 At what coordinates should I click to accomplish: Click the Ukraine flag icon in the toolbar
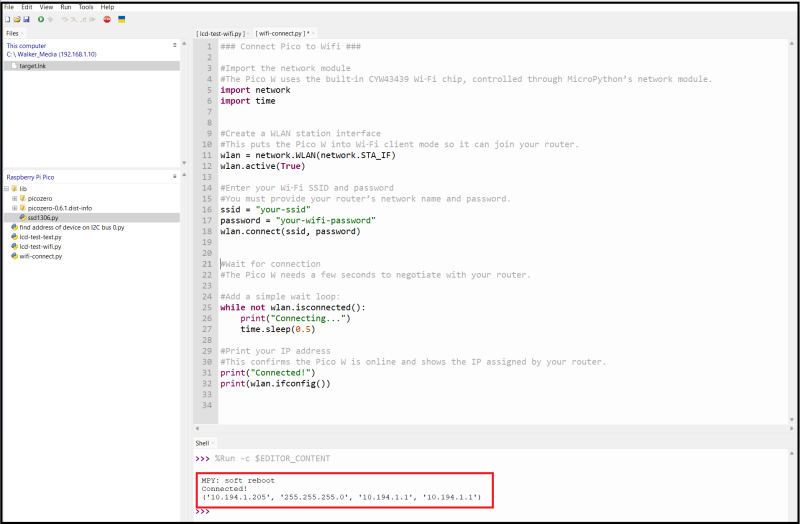coord(121,19)
